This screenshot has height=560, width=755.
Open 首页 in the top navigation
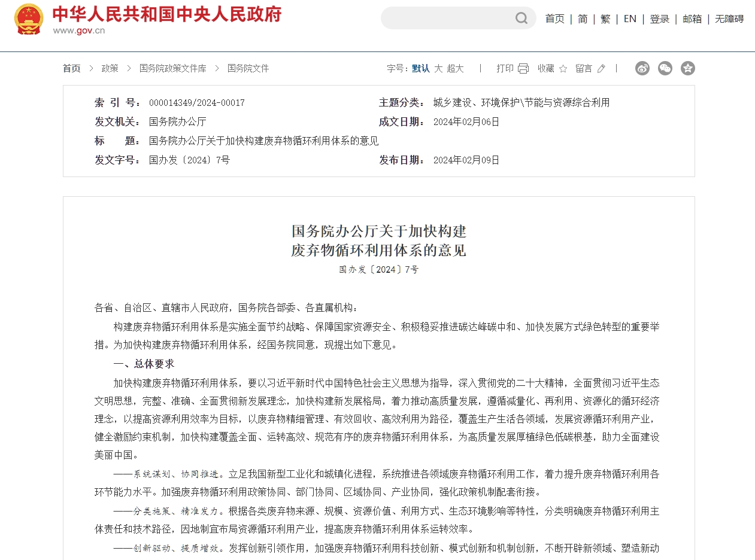tap(554, 19)
